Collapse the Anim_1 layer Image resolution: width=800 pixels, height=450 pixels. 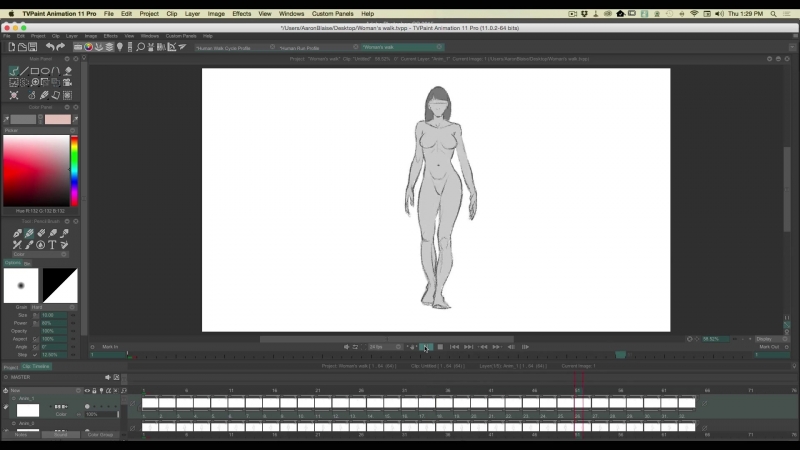point(14,398)
